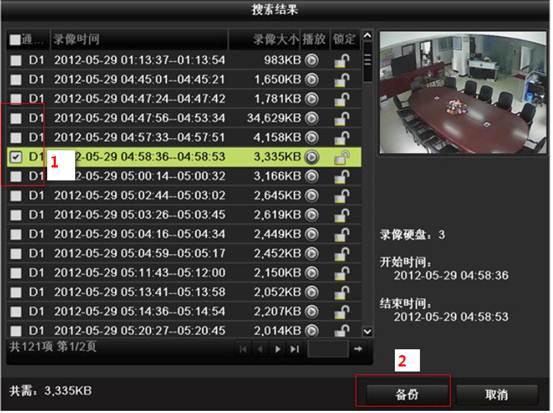
Task: Select row 2012-05-29 05:03:26--05:03:45
Action: tap(185, 216)
